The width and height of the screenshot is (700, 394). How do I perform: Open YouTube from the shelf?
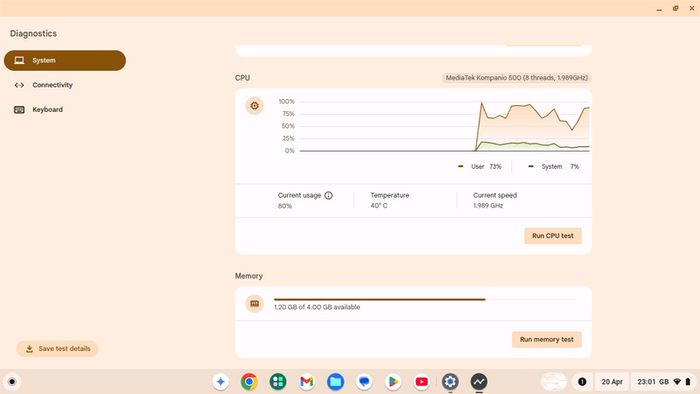[421, 382]
